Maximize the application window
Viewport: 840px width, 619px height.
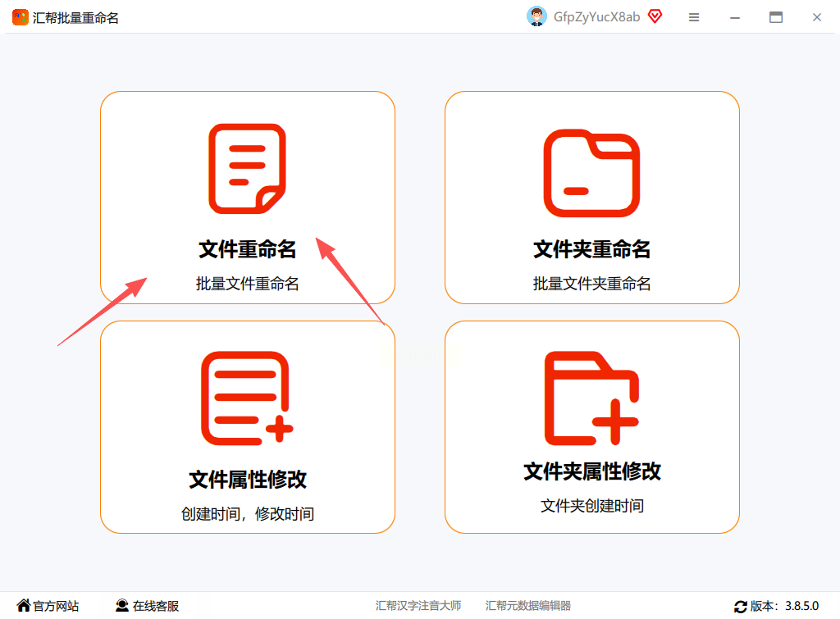[x=776, y=17]
